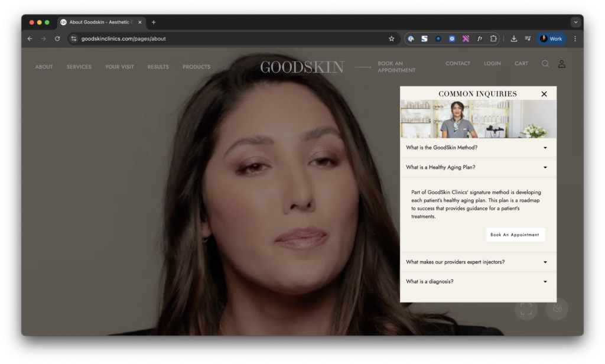Enter fullscreen with the video expand icon

pyautogui.click(x=525, y=308)
